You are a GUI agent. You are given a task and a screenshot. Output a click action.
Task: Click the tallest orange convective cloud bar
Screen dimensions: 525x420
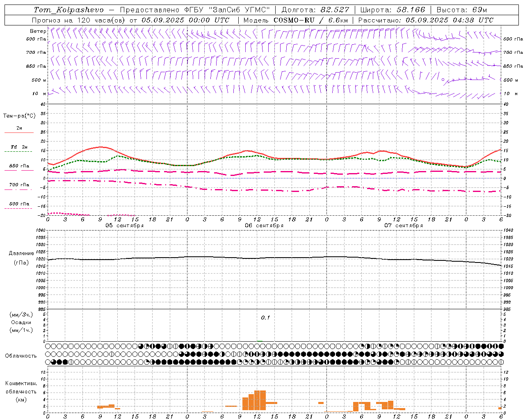click(x=260, y=400)
